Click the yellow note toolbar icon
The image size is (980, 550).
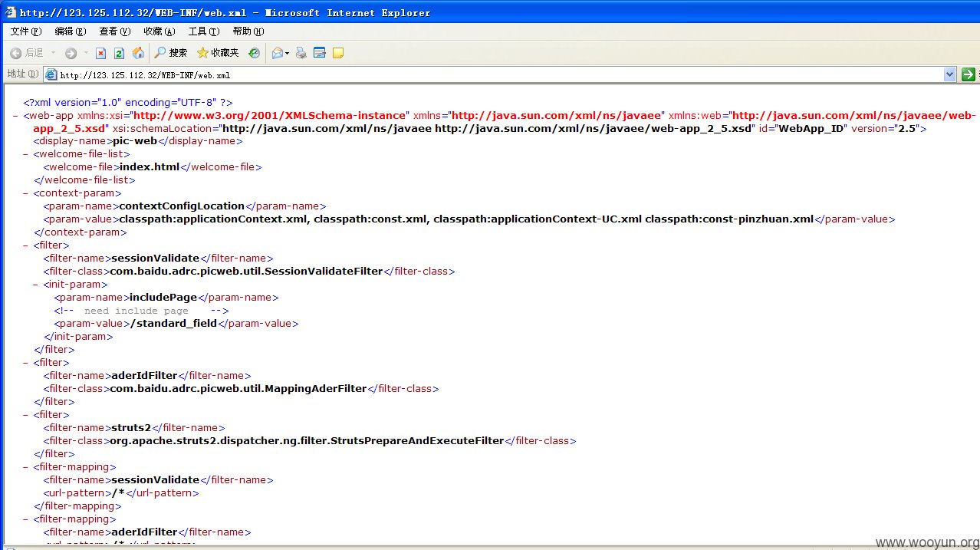coord(337,53)
